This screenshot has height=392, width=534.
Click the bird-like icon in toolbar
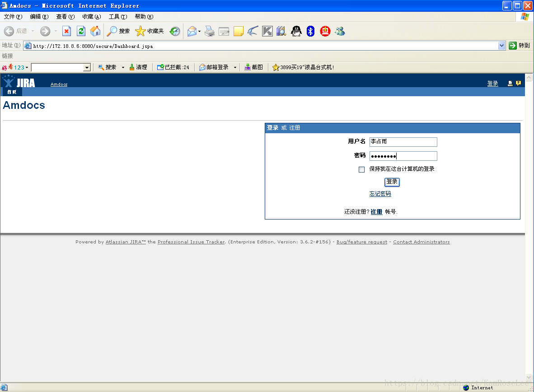point(253,31)
